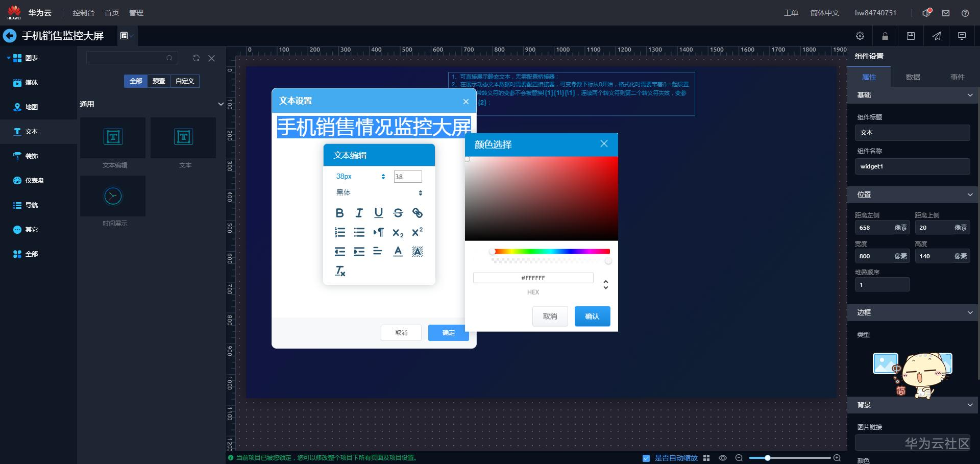Zoom in the canvas with the plus magnifier
This screenshot has width=980, height=464.
click(x=837, y=458)
